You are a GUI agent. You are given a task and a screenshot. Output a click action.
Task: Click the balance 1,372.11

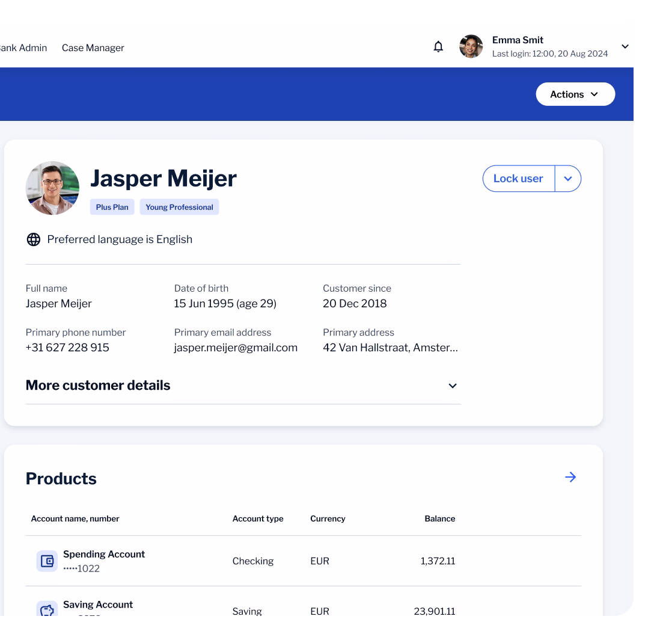coord(438,561)
